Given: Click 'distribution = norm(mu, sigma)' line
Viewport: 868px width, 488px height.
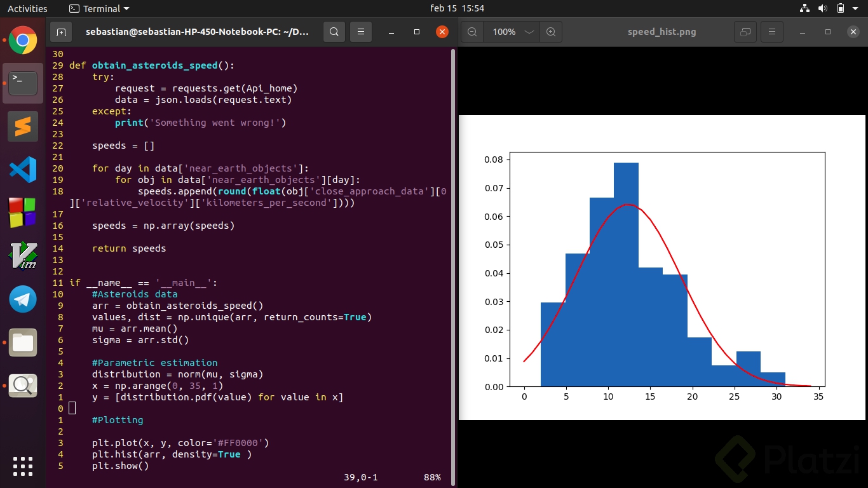Looking at the screenshot, I should (x=178, y=374).
